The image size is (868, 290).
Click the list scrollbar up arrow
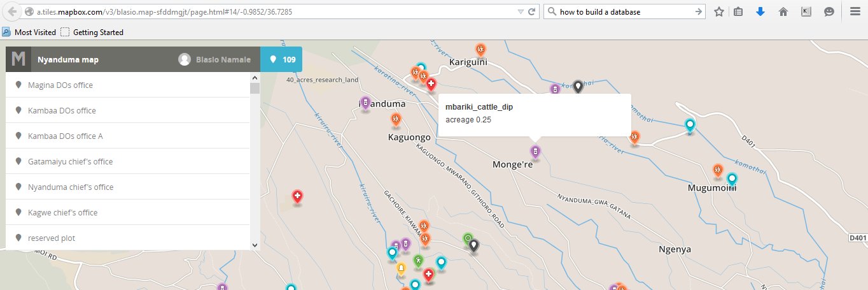[255, 76]
